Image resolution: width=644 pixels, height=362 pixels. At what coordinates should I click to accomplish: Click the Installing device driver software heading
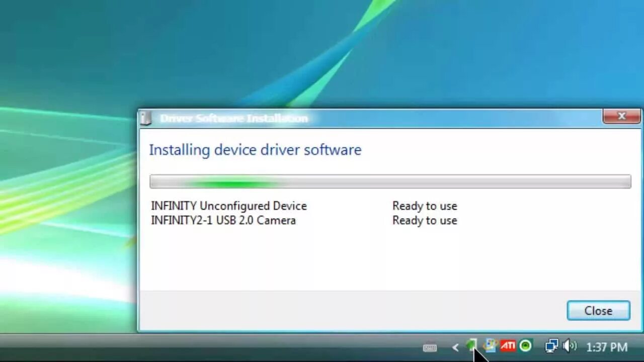coord(255,150)
